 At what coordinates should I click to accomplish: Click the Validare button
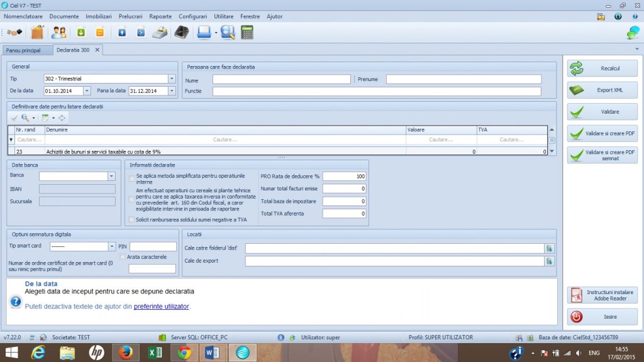[x=602, y=112]
